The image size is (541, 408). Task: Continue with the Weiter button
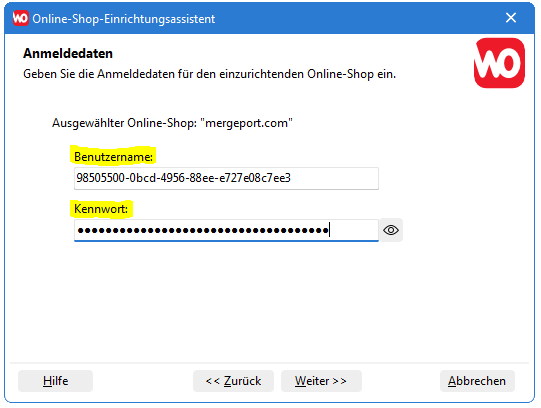[x=321, y=381]
